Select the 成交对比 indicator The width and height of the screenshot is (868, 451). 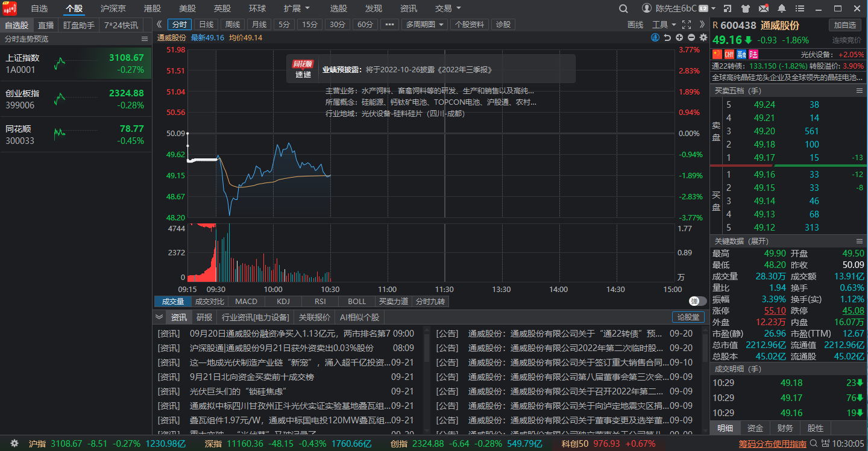point(209,302)
